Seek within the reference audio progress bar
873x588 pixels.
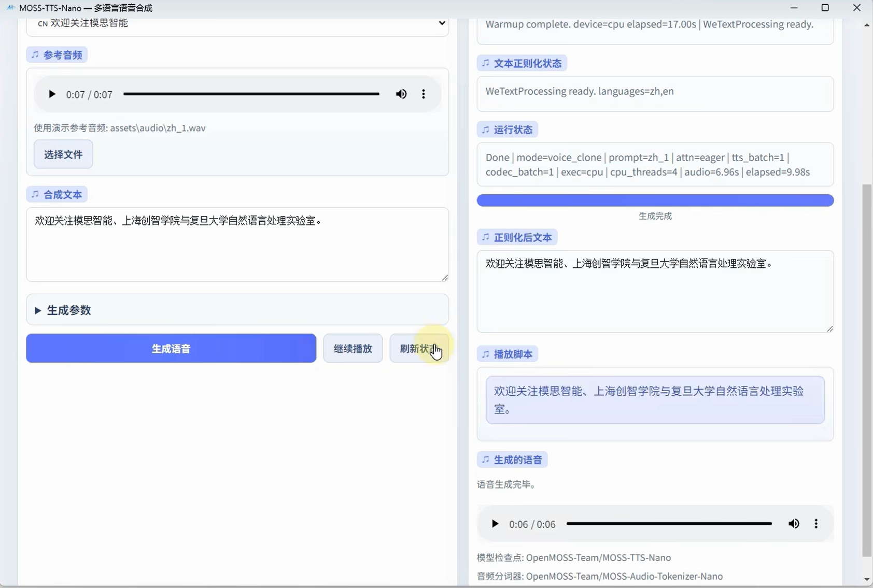click(x=251, y=94)
